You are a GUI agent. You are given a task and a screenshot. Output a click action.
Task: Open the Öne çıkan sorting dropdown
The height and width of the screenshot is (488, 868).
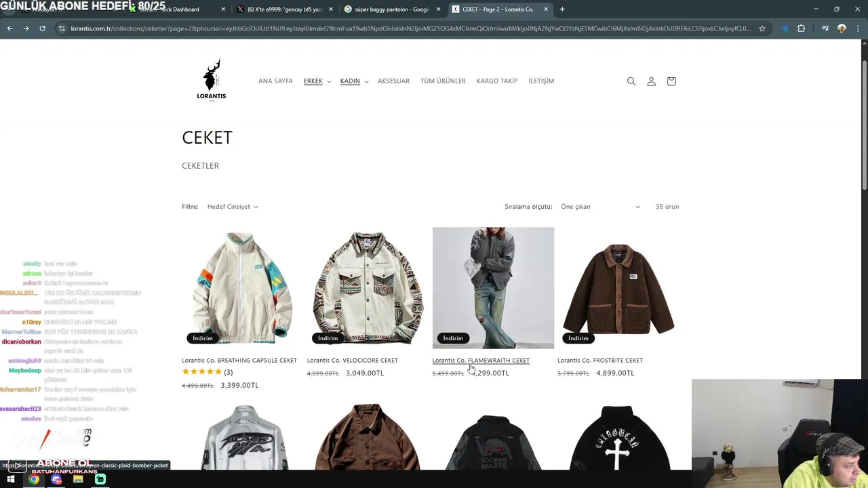pyautogui.click(x=600, y=207)
